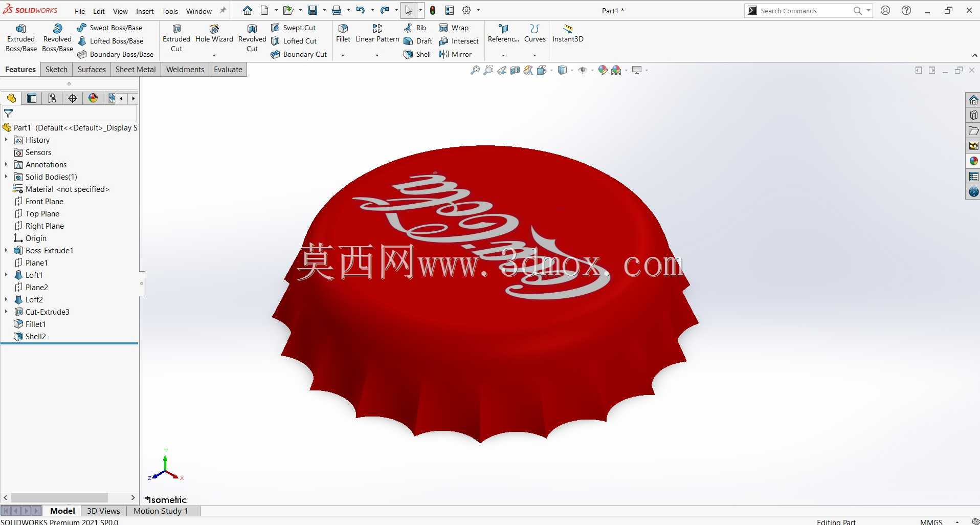Open the File menu
The image size is (980, 525).
[x=80, y=11]
